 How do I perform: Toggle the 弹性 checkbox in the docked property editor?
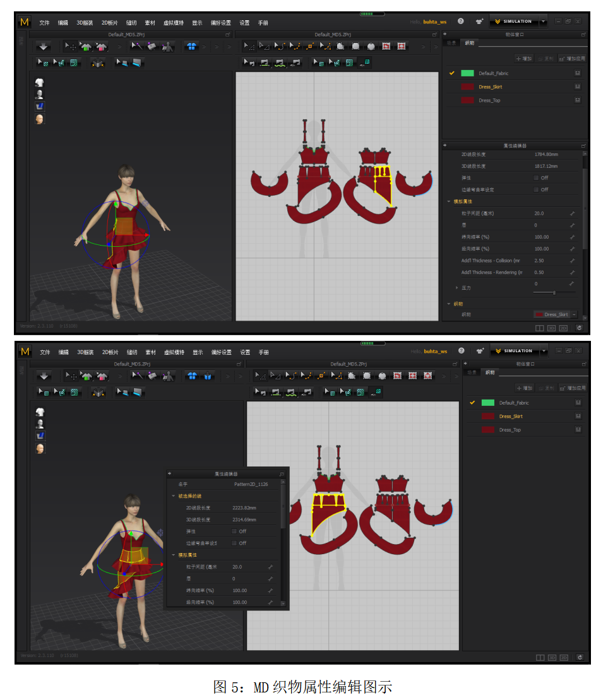pyautogui.click(x=536, y=178)
